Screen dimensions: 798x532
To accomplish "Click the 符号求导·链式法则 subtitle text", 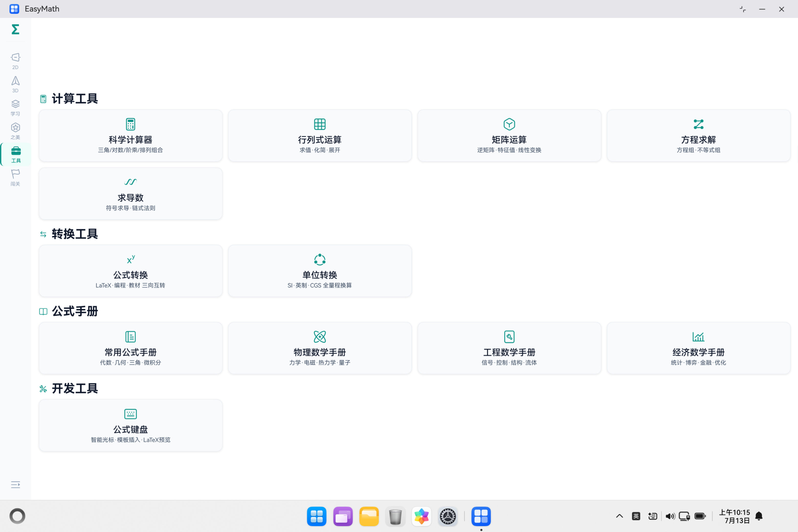I will click(x=131, y=208).
